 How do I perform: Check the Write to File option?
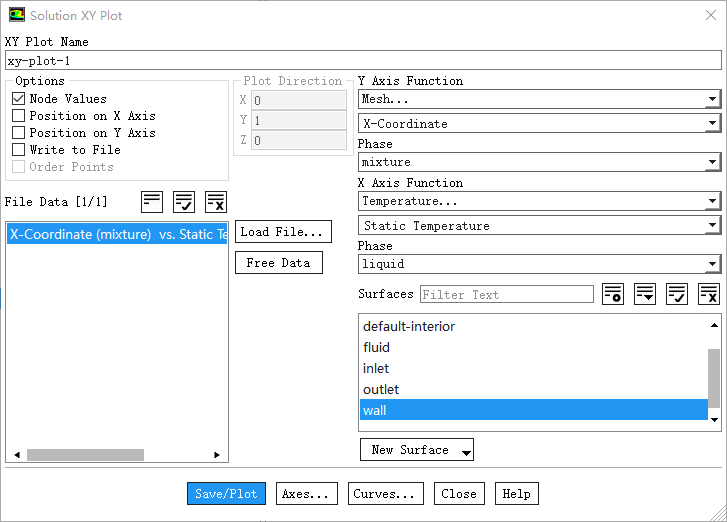click(19, 150)
